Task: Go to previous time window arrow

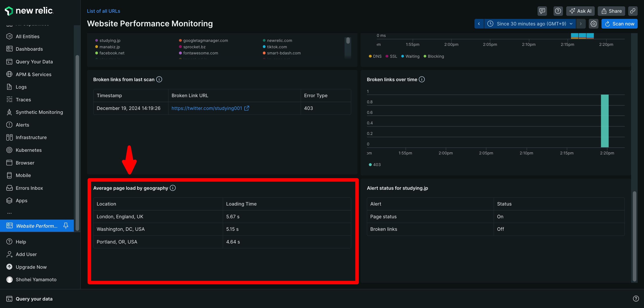Action: (x=479, y=24)
